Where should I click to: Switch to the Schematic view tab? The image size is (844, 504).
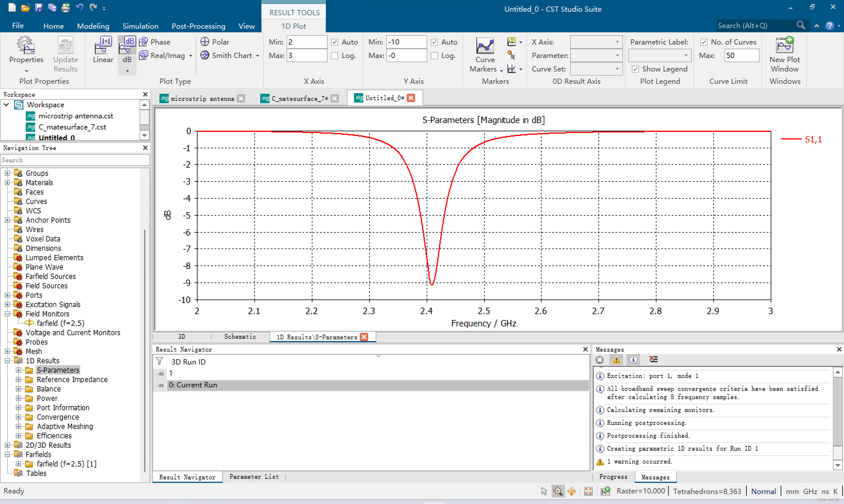(x=240, y=337)
